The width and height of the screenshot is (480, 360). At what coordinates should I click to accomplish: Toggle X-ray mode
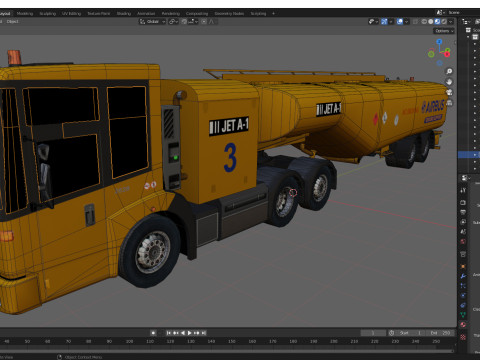(415, 21)
